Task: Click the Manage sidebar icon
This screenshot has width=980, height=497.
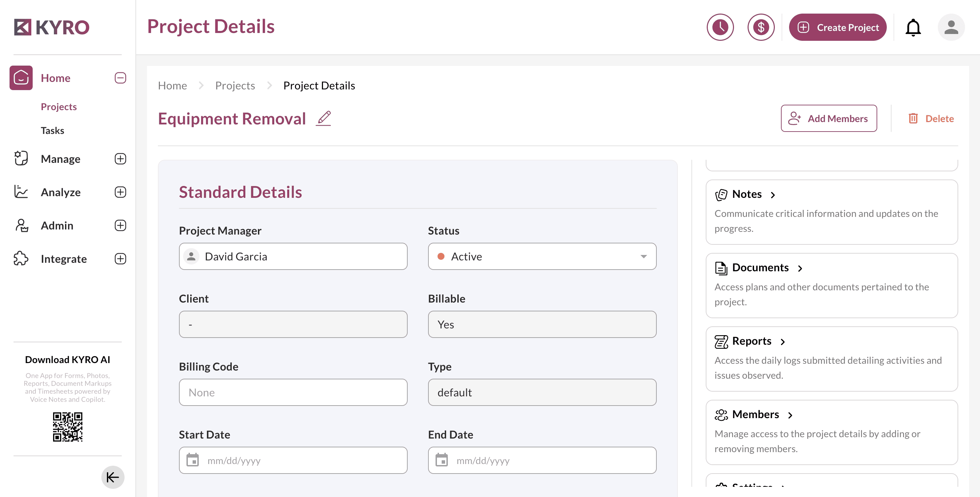Action: pos(21,158)
